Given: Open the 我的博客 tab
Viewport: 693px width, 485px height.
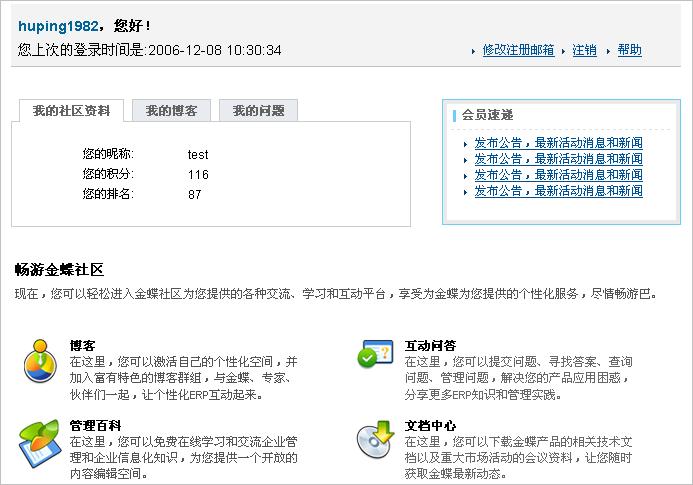Looking at the screenshot, I should coord(171,111).
